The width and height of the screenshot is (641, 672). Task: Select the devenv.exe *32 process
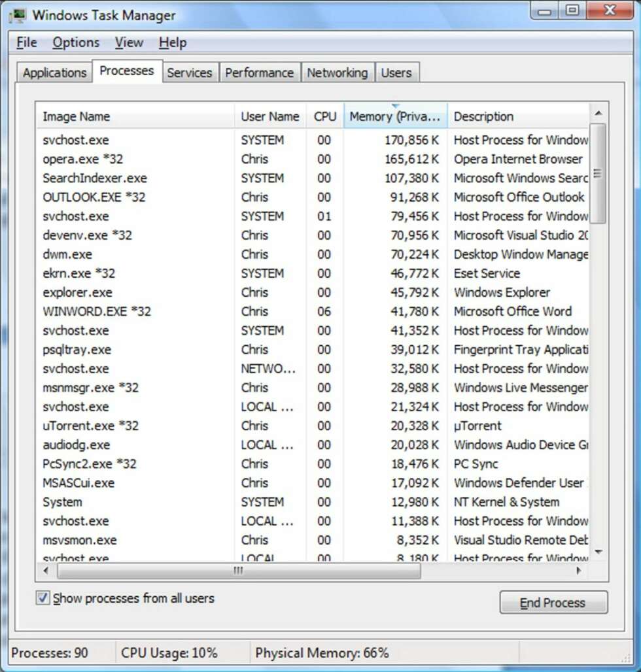point(312,235)
